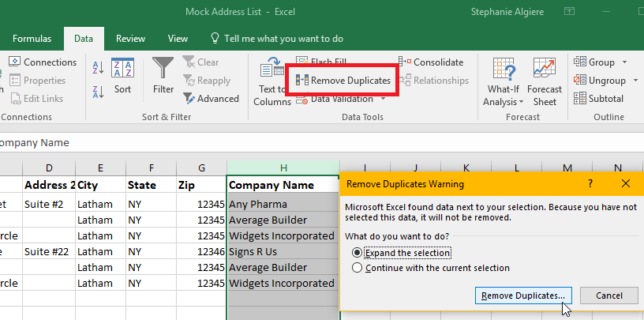
Task: Select the Expand the selection option
Action: pos(358,253)
